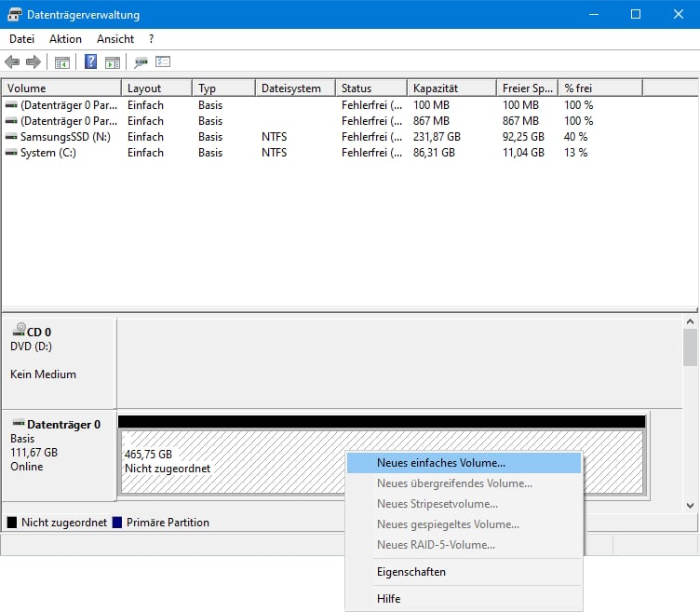Screen dimensions: 700x612
Task: Click the CD 0 drive icon
Action: [19, 330]
